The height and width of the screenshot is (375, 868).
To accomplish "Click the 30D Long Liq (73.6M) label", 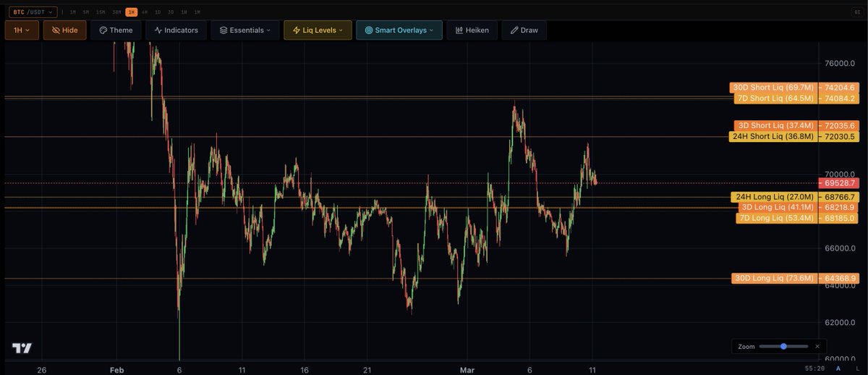I will (x=774, y=278).
